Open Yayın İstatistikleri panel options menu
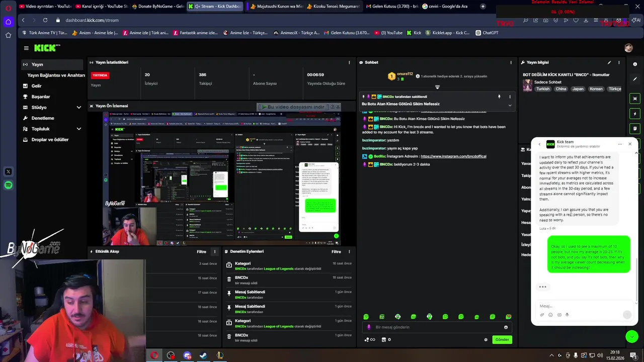 point(349,62)
